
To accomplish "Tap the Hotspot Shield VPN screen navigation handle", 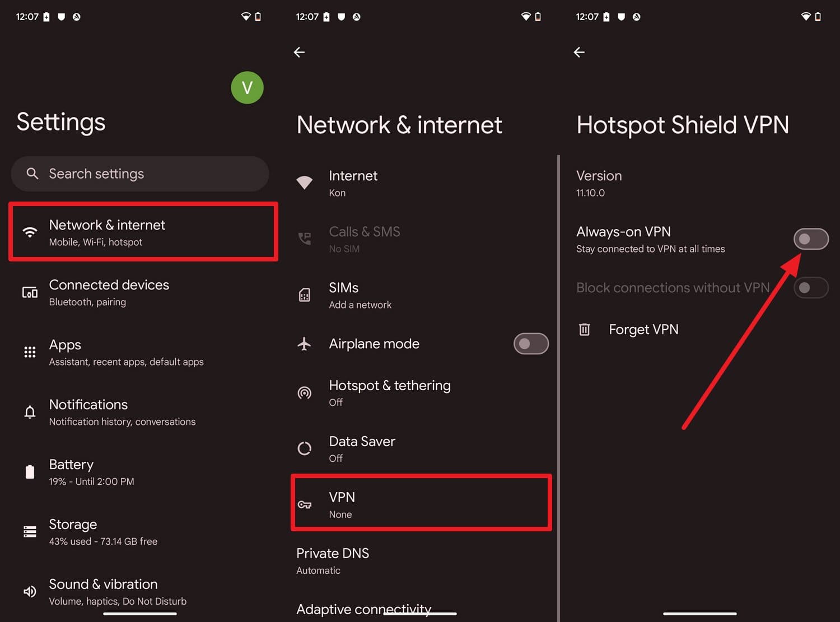I will tap(700, 614).
